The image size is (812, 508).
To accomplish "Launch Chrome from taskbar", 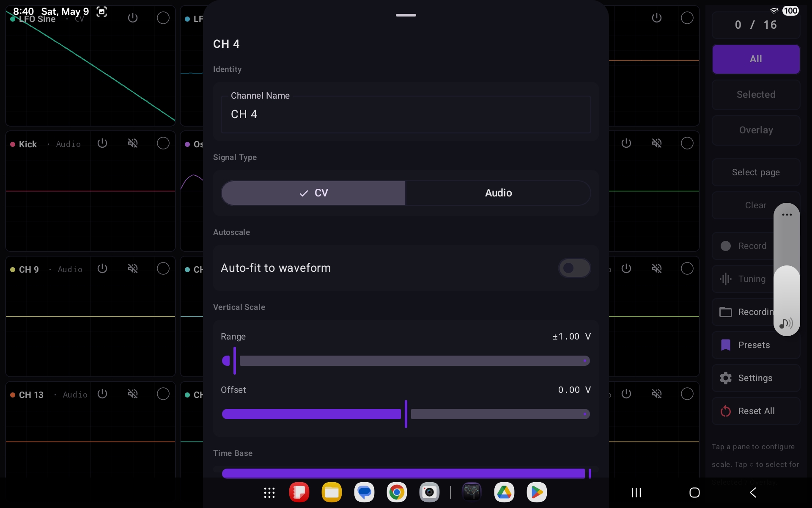I will pyautogui.click(x=397, y=492).
